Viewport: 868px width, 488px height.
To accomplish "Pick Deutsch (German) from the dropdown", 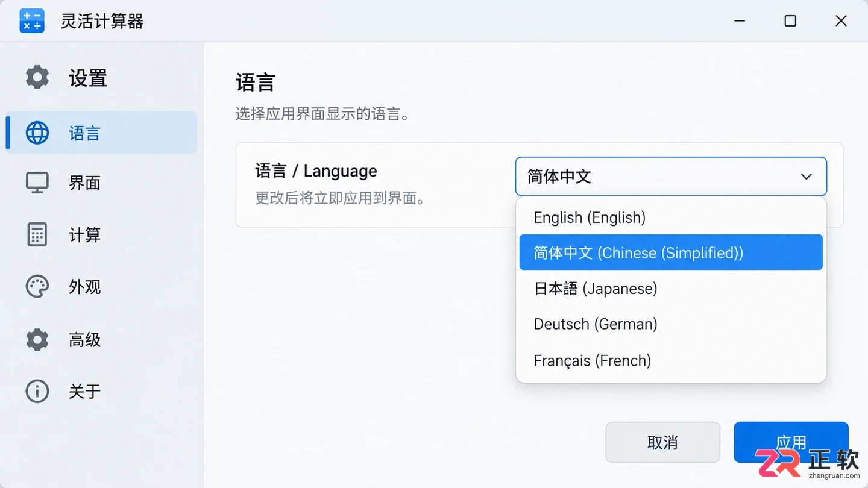I will (671, 324).
